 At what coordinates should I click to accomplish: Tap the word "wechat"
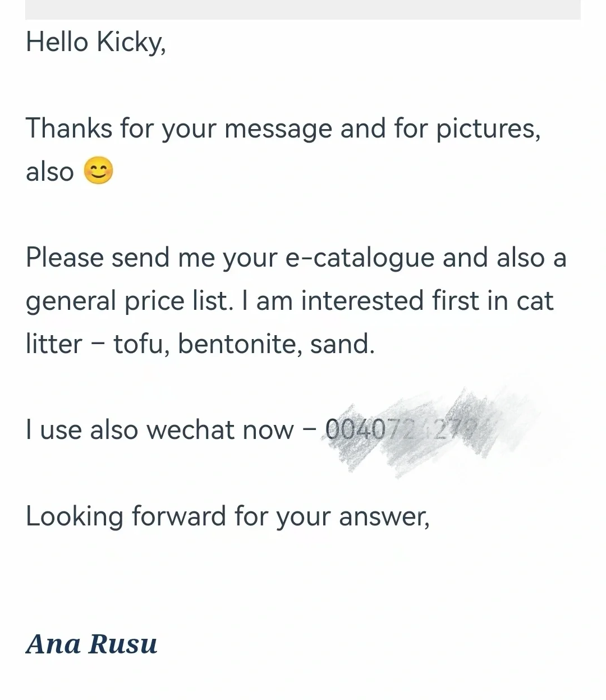tap(219, 430)
